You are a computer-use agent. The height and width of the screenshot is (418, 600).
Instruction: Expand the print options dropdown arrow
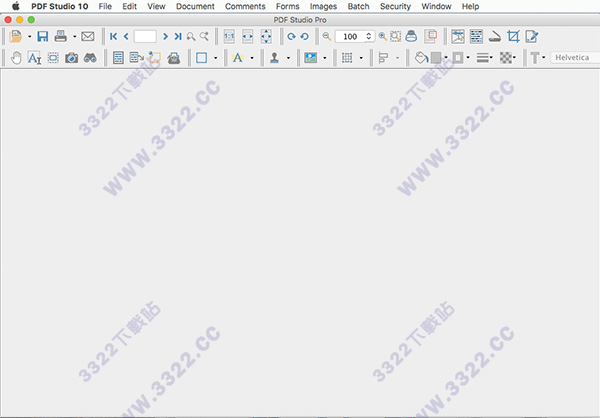point(75,37)
